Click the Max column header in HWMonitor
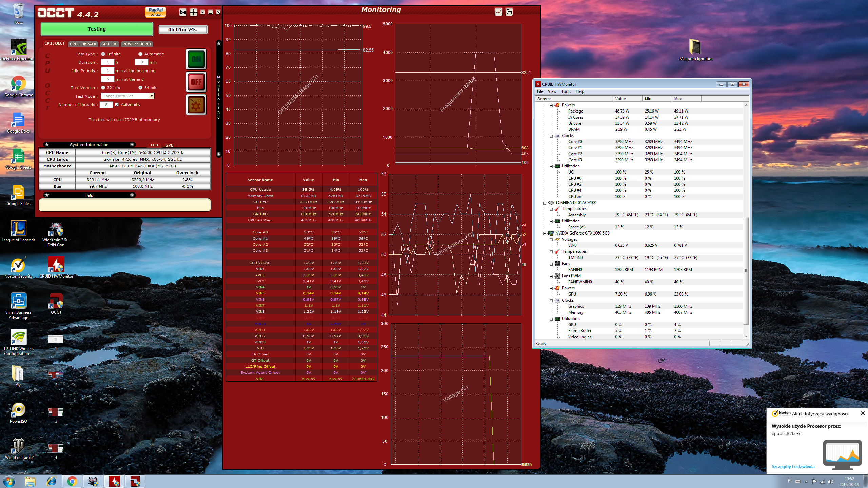Screen dimensions: 868x488 click(x=686, y=99)
